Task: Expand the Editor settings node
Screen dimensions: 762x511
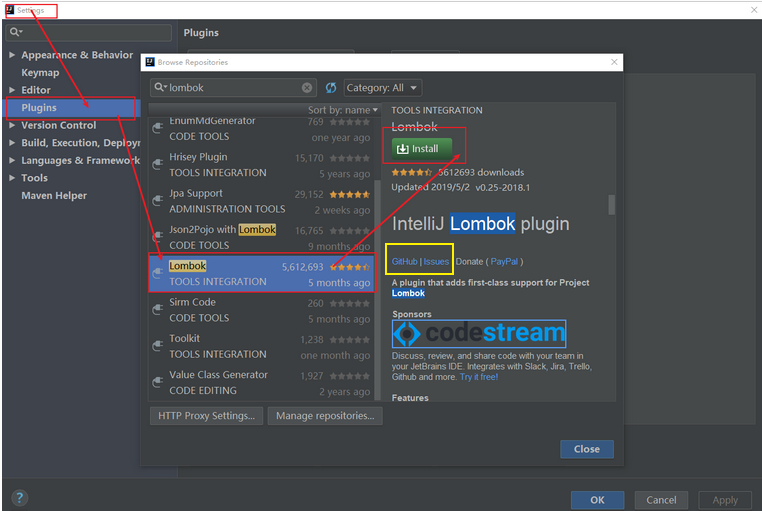Action: pyautogui.click(x=12, y=90)
